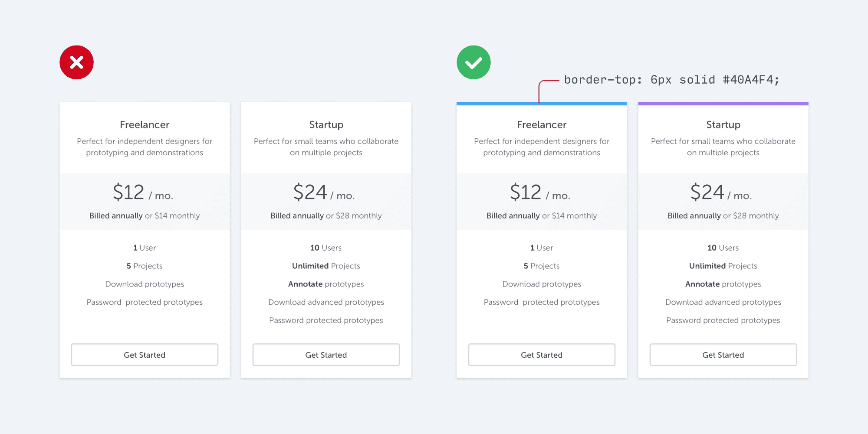Viewport: 868px width, 434px height.
Task: Click '5 Projects' in the blue-bordered Freelancer card
Action: 541,266
